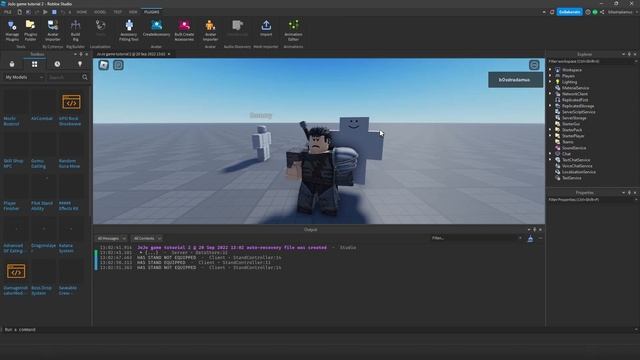Image resolution: width=640 pixels, height=360 pixels.
Task: Launch Build Rig plugin
Action: pyautogui.click(x=76, y=31)
